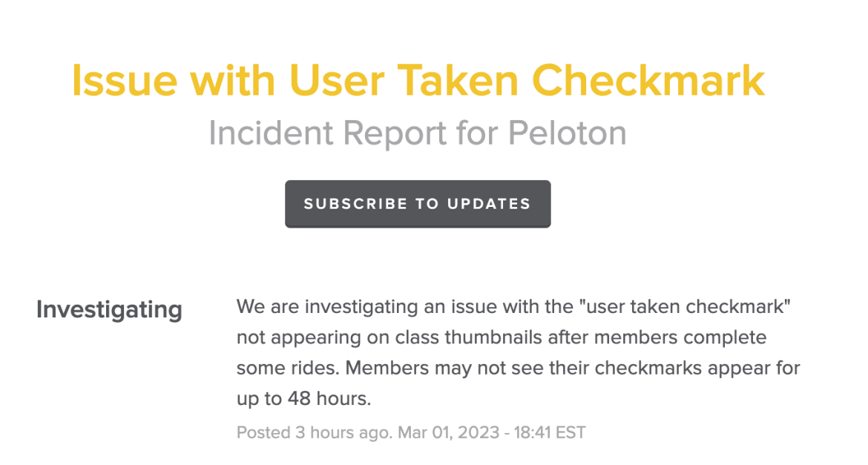Click the word "Issue" in the yellow title

[125, 81]
